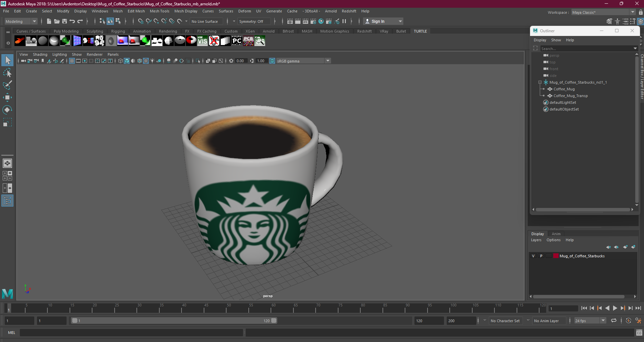Click the MEL command line input

pos(131,333)
